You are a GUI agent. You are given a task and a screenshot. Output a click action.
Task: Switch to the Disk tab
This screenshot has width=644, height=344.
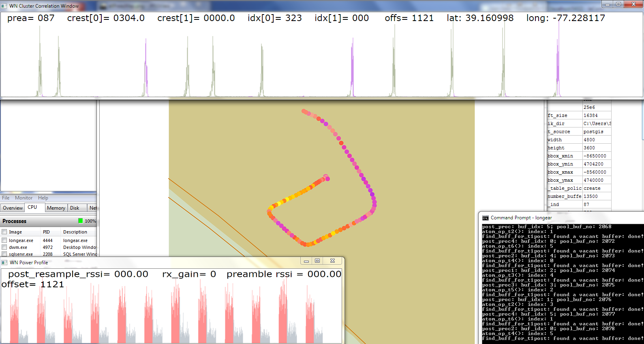[75, 208]
